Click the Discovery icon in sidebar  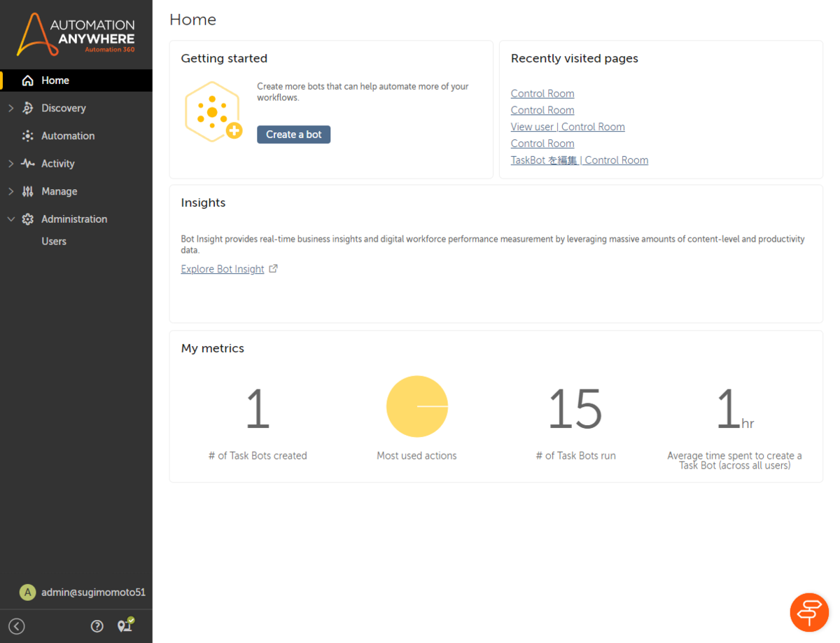(x=28, y=108)
